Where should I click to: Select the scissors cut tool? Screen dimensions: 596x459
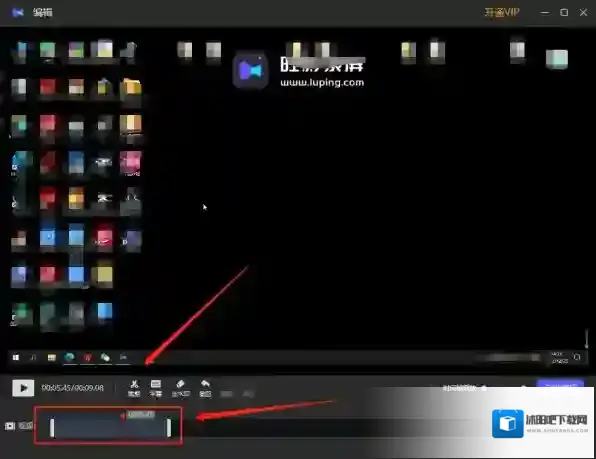[x=134, y=388]
